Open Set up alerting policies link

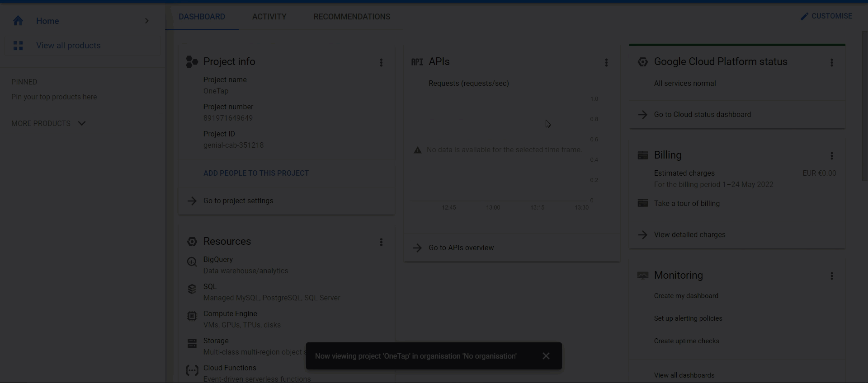[x=688, y=318]
